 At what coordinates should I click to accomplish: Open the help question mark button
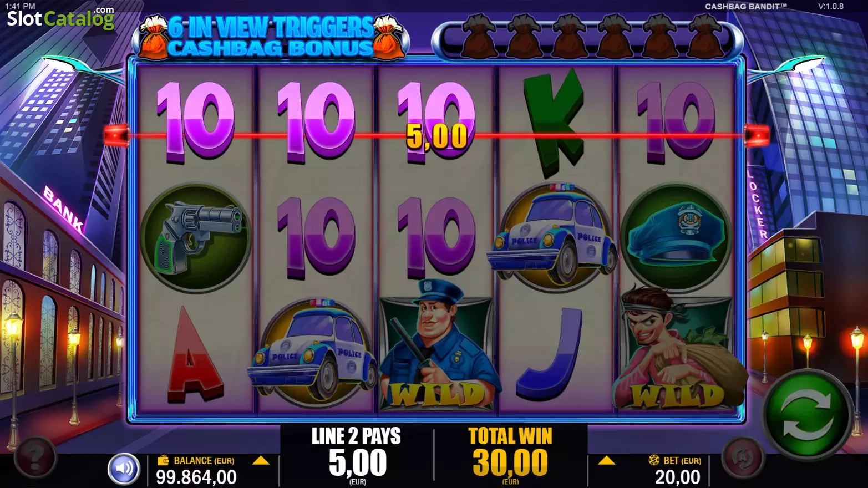click(34, 458)
